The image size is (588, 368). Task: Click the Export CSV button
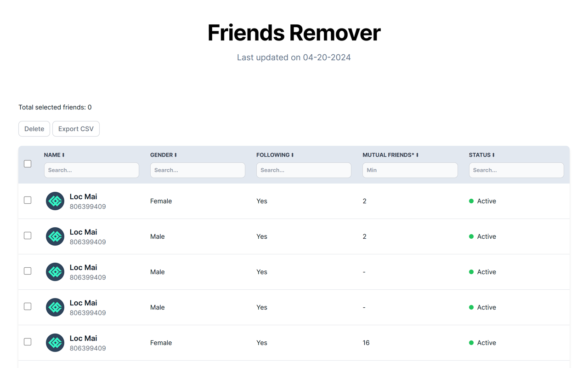[x=76, y=129]
